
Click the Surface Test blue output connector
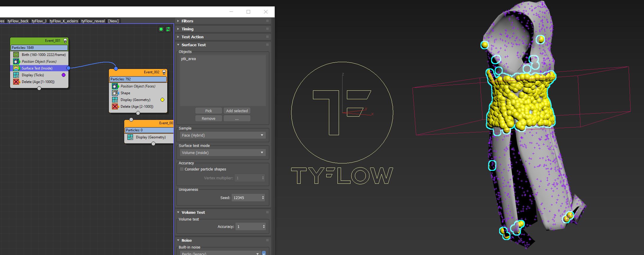tap(68, 68)
